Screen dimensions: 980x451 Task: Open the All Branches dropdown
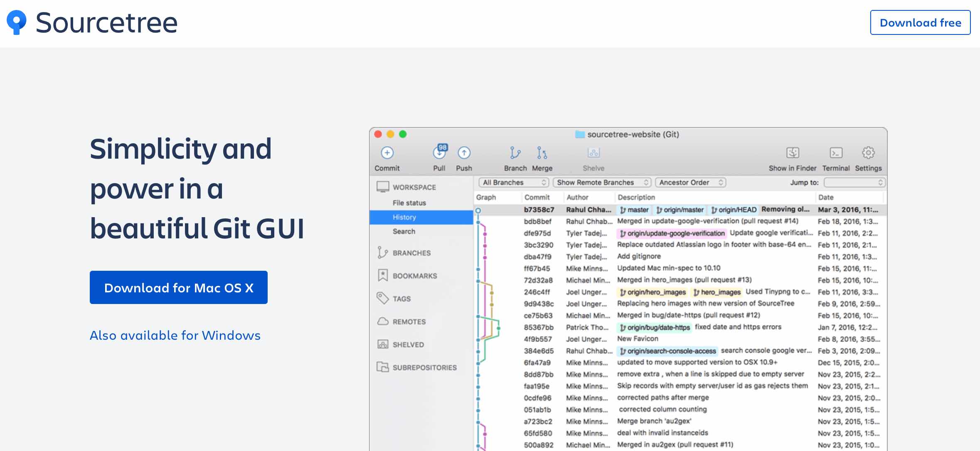(514, 182)
